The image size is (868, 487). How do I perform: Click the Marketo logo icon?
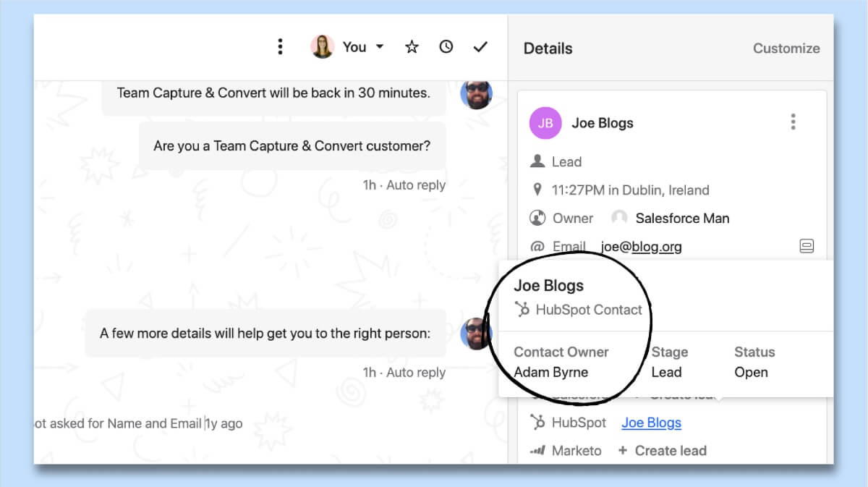[x=537, y=450]
